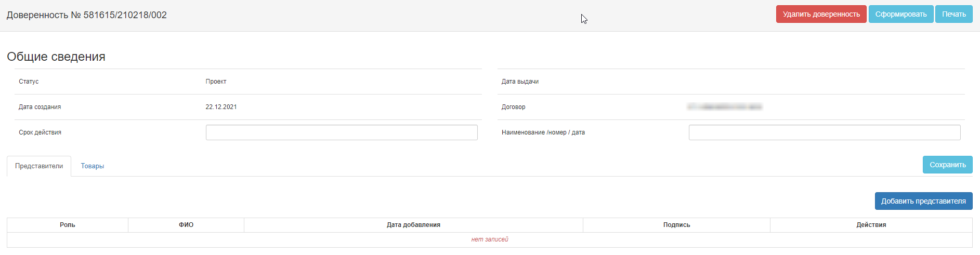The image size is (980, 255).
Task: Click the Действия column header
Action: 871,225
